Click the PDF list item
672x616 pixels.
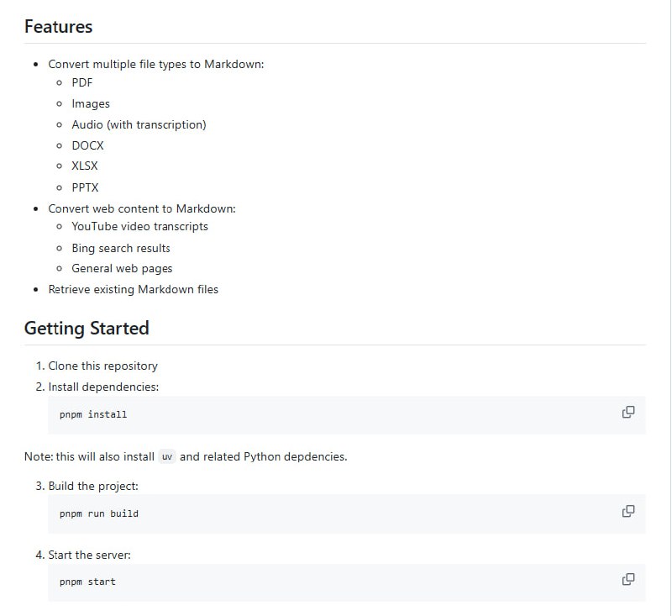click(x=82, y=82)
